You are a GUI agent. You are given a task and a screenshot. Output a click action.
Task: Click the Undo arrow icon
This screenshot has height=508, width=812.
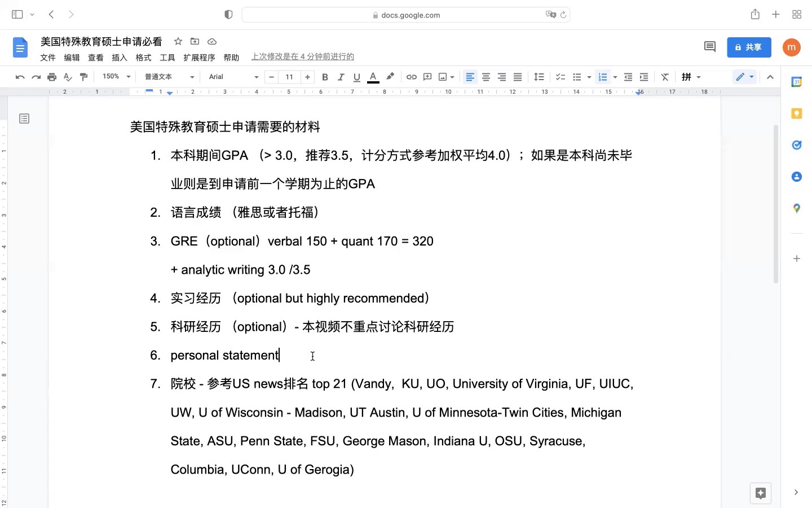20,77
